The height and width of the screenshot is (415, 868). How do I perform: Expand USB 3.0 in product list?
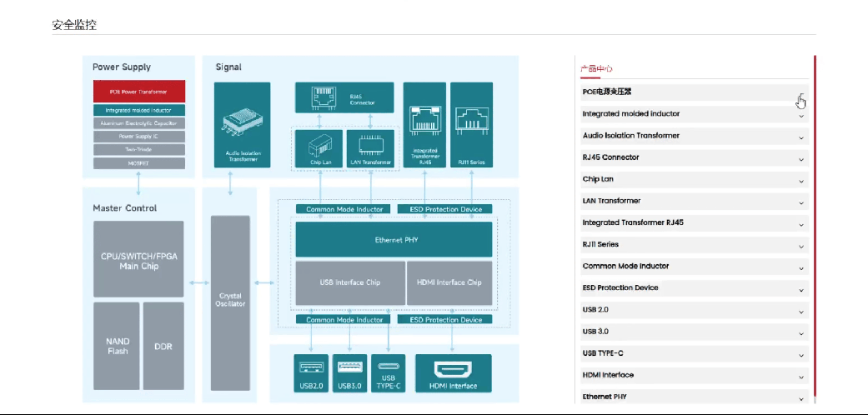(695, 332)
